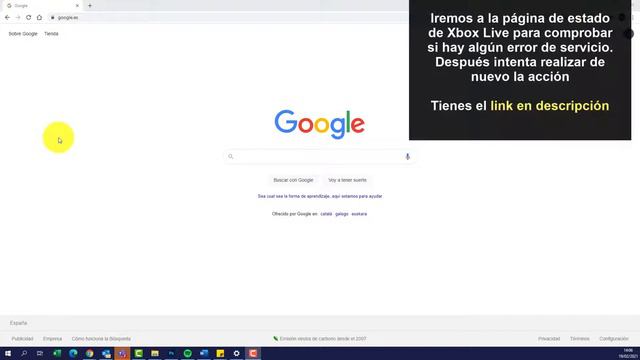This screenshot has width=640, height=360.
Task: Open the browser home page icon
Action: 39,18
